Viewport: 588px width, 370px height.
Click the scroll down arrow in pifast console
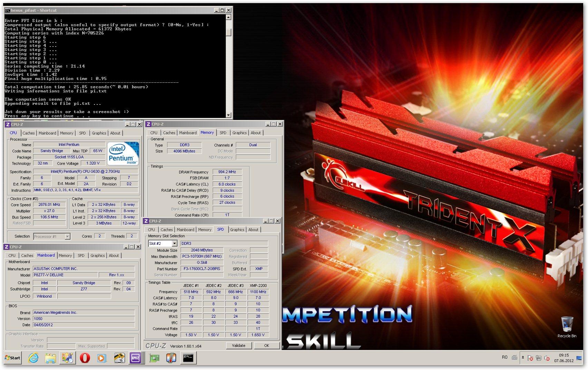click(228, 115)
